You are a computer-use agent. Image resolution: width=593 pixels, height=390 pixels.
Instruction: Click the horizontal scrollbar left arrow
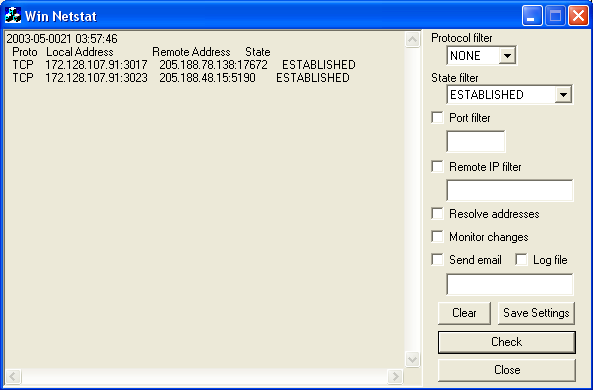click(x=13, y=377)
